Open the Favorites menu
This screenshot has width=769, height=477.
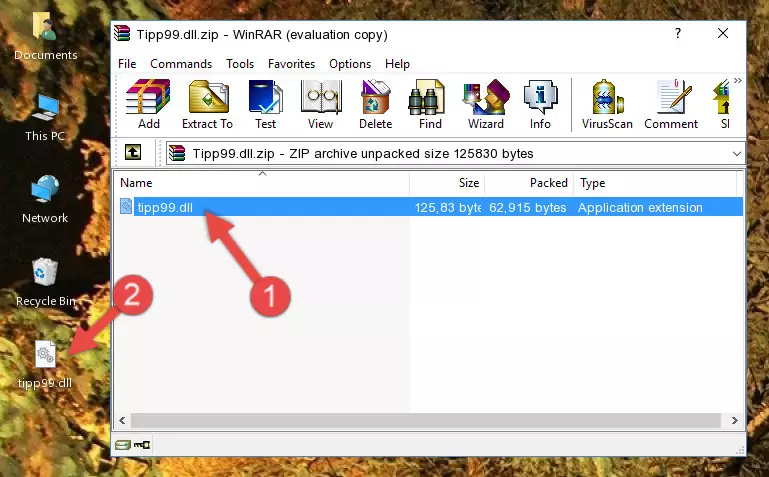(291, 64)
